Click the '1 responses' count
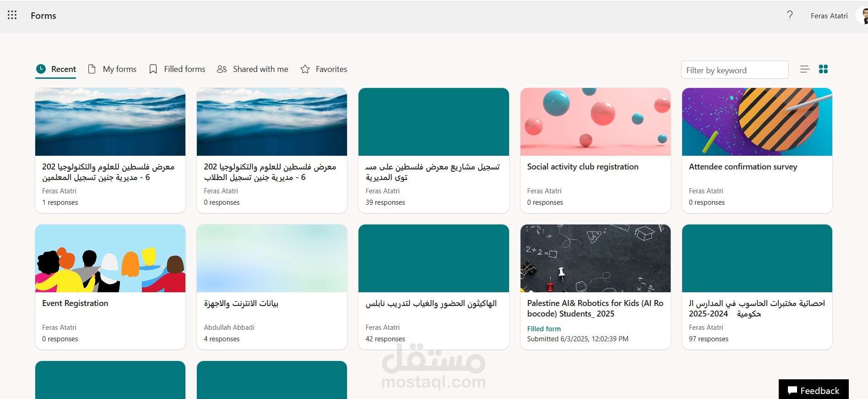Image resolution: width=868 pixels, height=399 pixels. [x=60, y=202]
